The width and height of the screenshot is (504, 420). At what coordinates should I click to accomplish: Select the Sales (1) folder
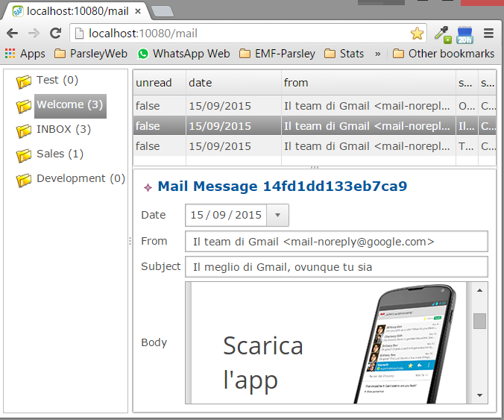pyautogui.click(x=60, y=154)
